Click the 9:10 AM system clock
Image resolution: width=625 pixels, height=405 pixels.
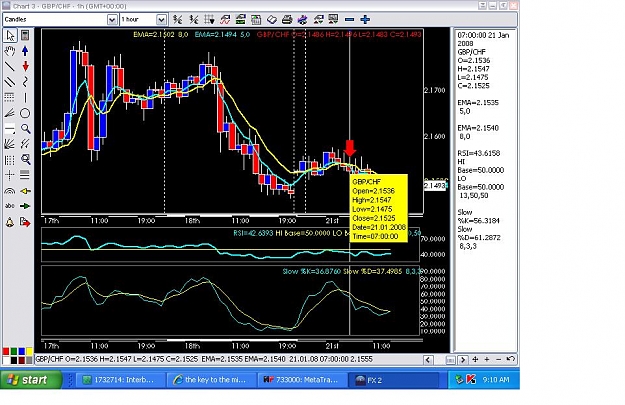[x=495, y=380]
